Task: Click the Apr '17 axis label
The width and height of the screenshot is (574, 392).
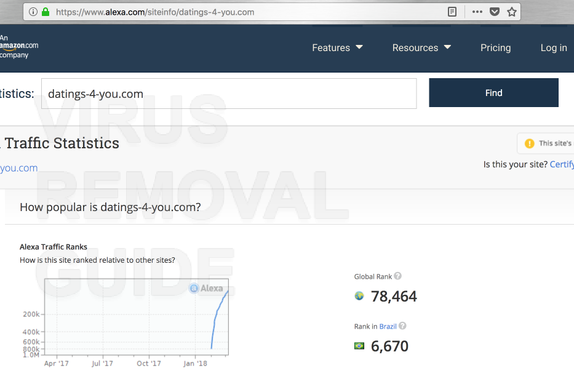Action: click(x=57, y=364)
